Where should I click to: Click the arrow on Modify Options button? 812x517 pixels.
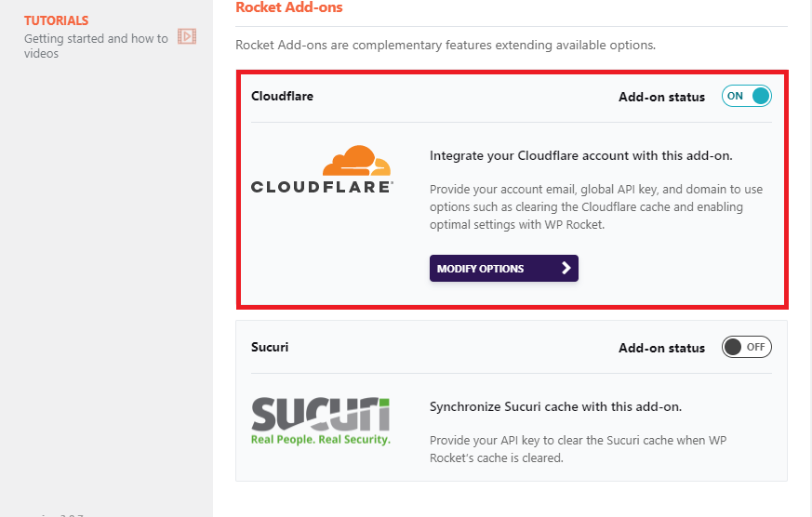pos(566,268)
